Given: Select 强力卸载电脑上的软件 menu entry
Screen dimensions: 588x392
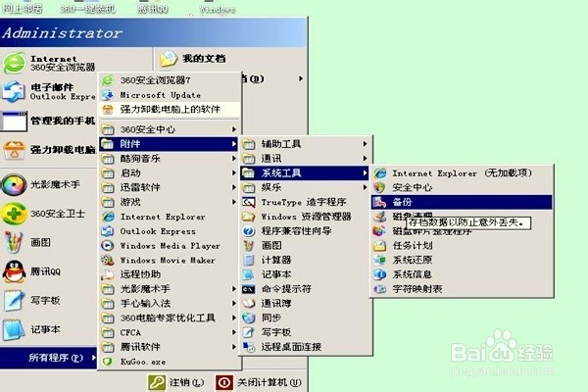Looking at the screenshot, I should [x=170, y=110].
